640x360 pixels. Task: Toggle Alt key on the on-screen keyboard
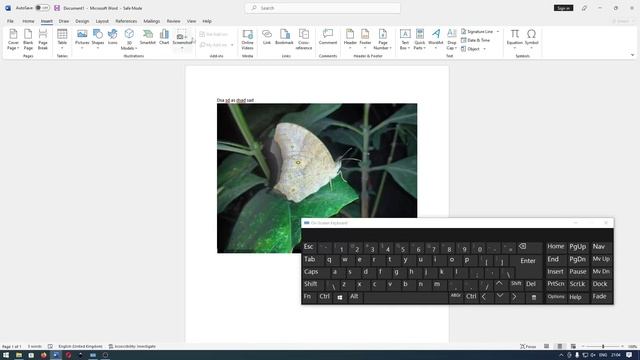click(354, 297)
